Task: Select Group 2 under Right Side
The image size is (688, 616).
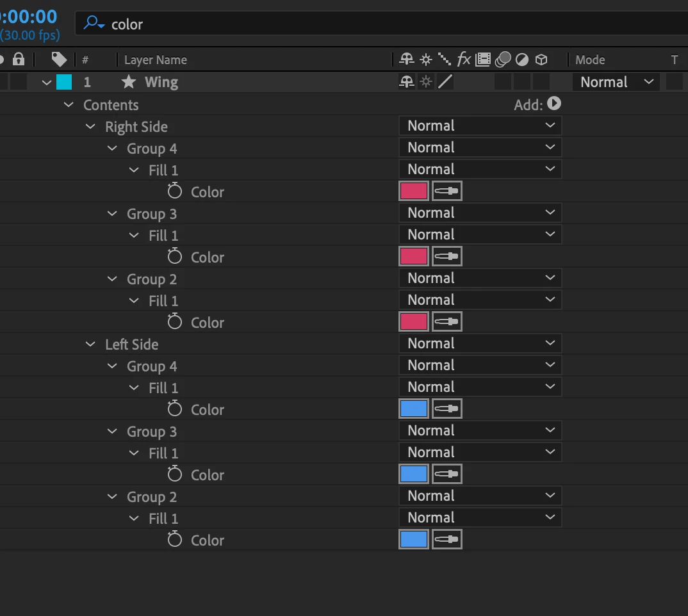Action: [x=152, y=279]
